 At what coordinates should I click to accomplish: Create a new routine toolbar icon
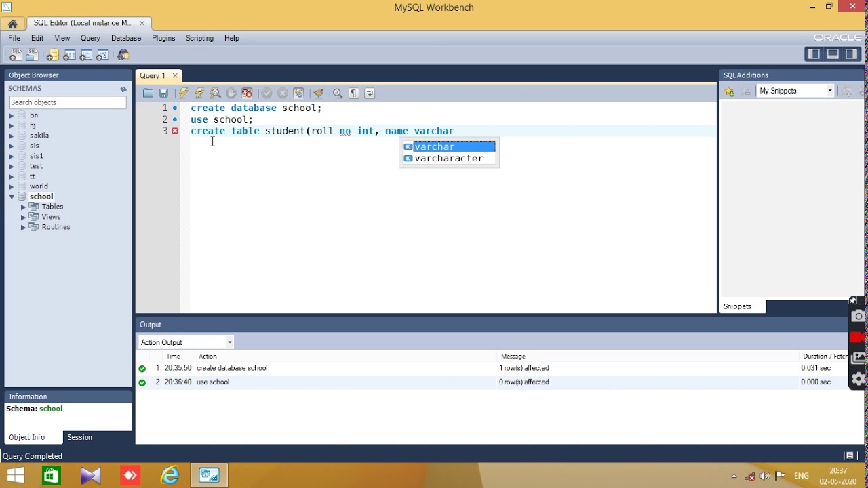pos(103,55)
